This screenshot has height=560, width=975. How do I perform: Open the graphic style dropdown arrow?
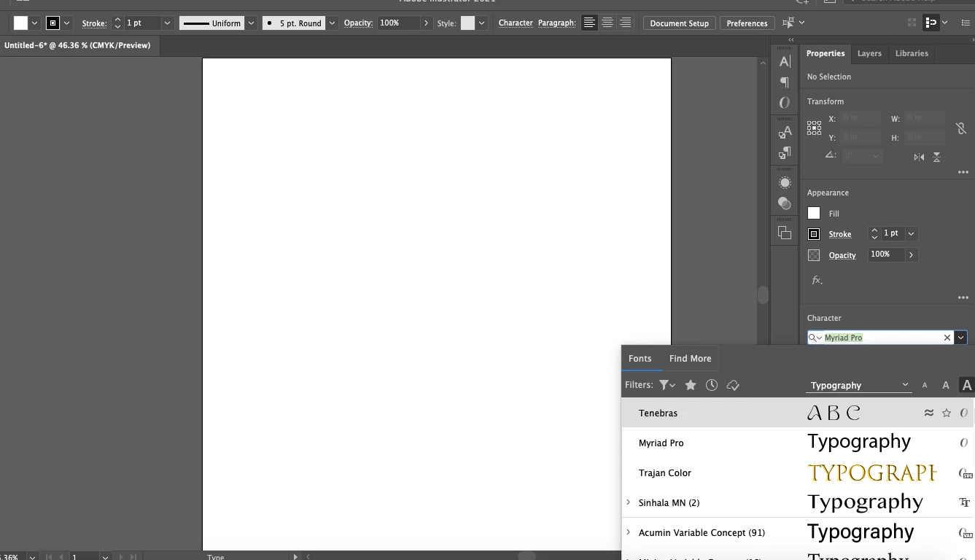coord(481,23)
